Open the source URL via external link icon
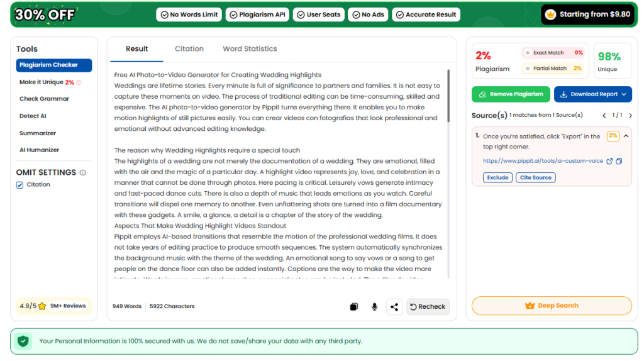The height and width of the screenshot is (361, 644). 609,161
